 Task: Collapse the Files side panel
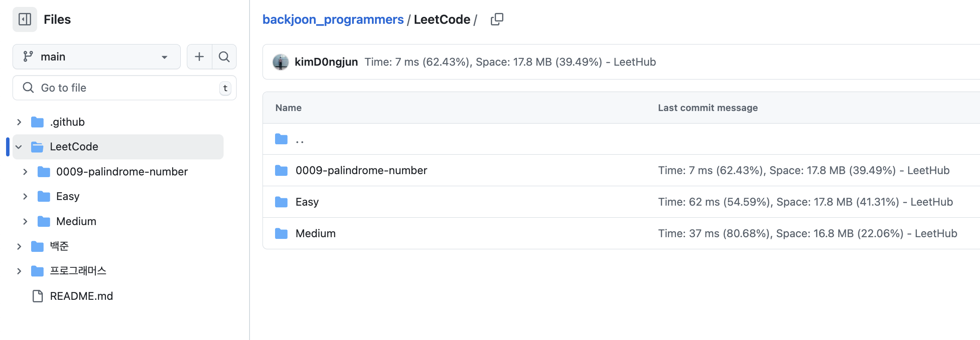pyautogui.click(x=25, y=19)
